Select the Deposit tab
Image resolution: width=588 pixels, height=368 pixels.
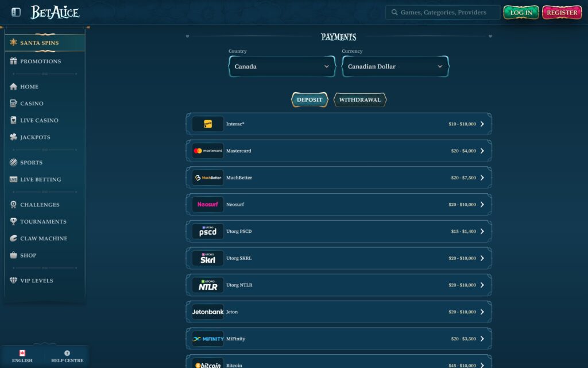(x=310, y=99)
